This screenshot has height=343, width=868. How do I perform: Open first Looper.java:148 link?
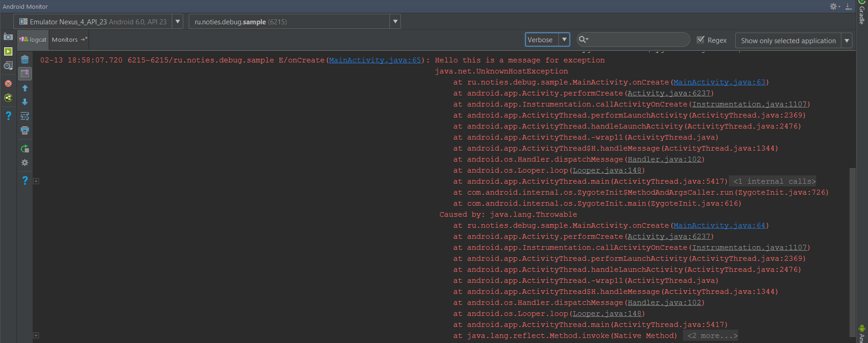[607, 170]
